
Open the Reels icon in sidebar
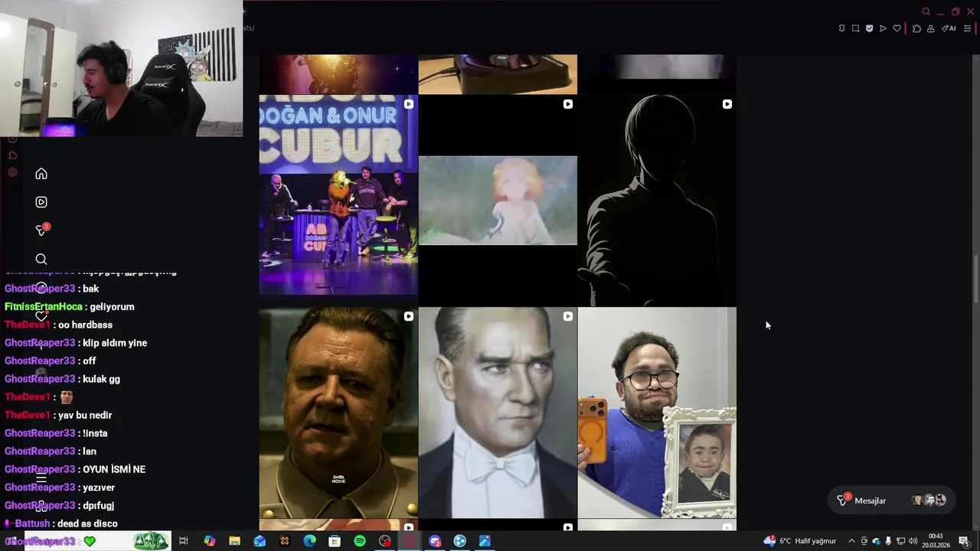tap(41, 202)
